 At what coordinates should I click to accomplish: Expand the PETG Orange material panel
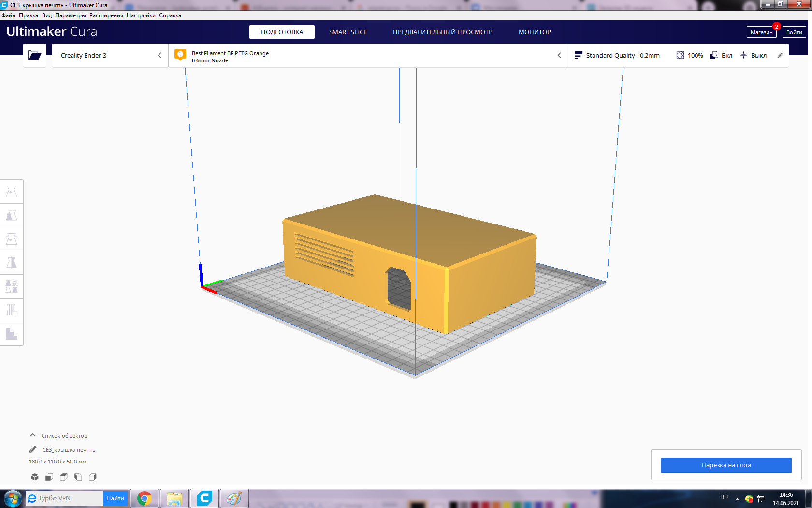point(367,56)
